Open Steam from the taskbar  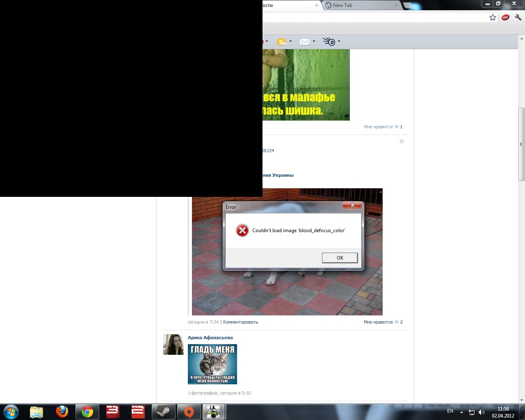[163, 411]
